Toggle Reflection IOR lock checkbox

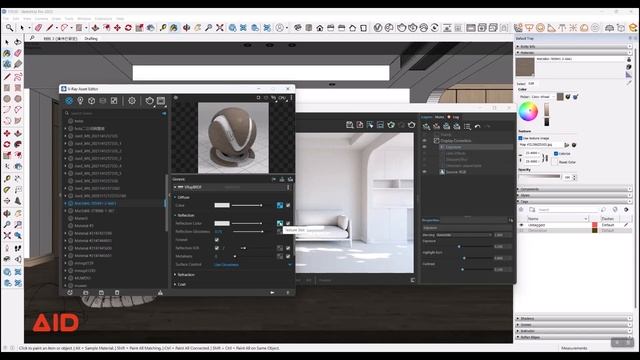tap(217, 248)
